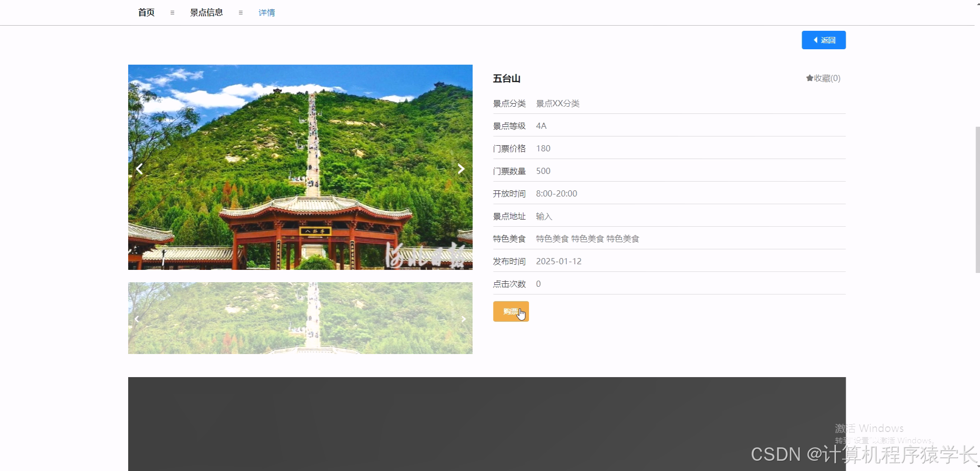Click the 景点分类 label
This screenshot has height=471, width=980.
click(x=509, y=103)
